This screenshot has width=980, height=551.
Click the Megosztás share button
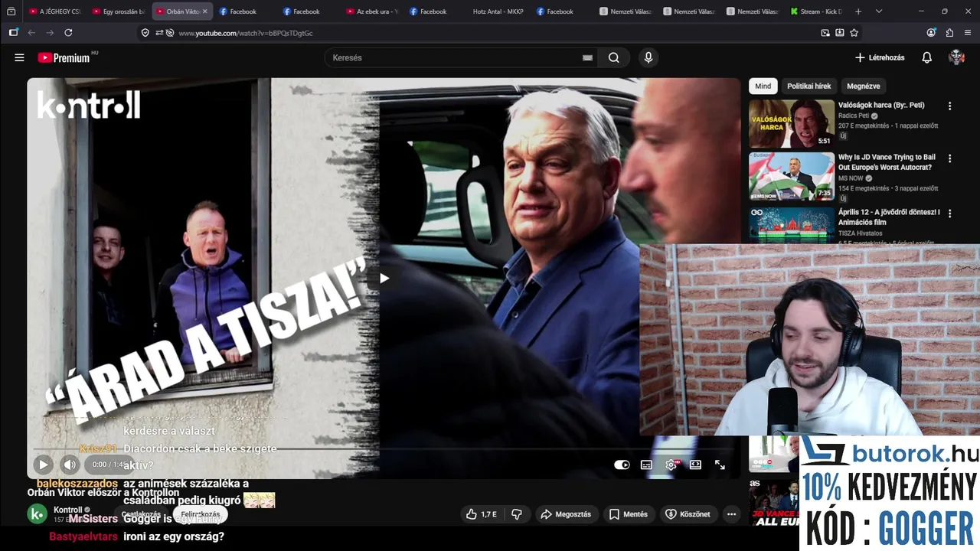566,514
